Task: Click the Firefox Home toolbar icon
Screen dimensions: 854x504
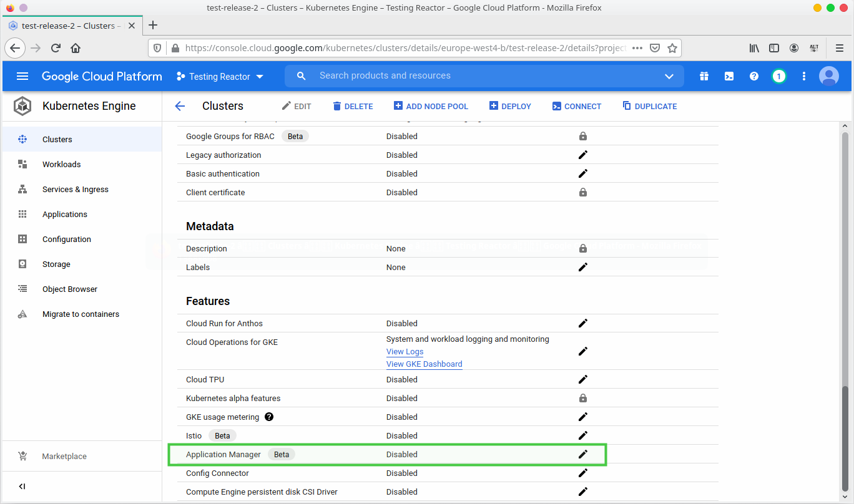Action: tap(76, 48)
